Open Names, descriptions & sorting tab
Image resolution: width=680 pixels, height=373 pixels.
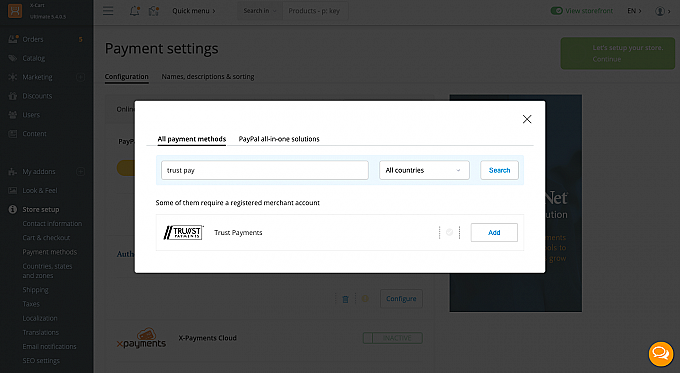pyautogui.click(x=208, y=77)
